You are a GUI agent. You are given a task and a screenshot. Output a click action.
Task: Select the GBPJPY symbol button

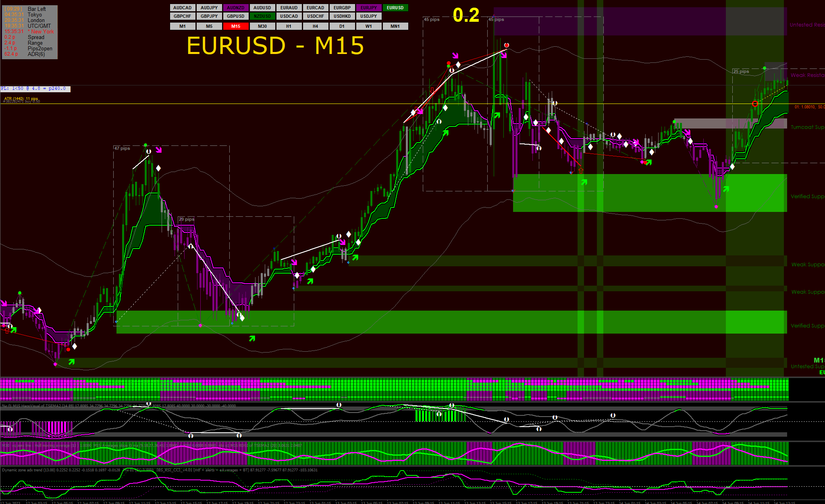tap(209, 16)
